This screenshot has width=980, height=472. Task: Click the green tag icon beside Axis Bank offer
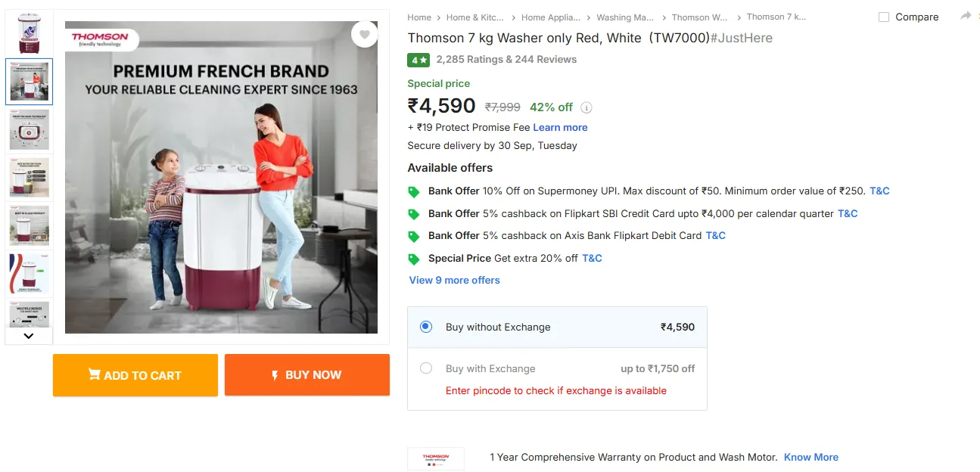click(x=414, y=236)
